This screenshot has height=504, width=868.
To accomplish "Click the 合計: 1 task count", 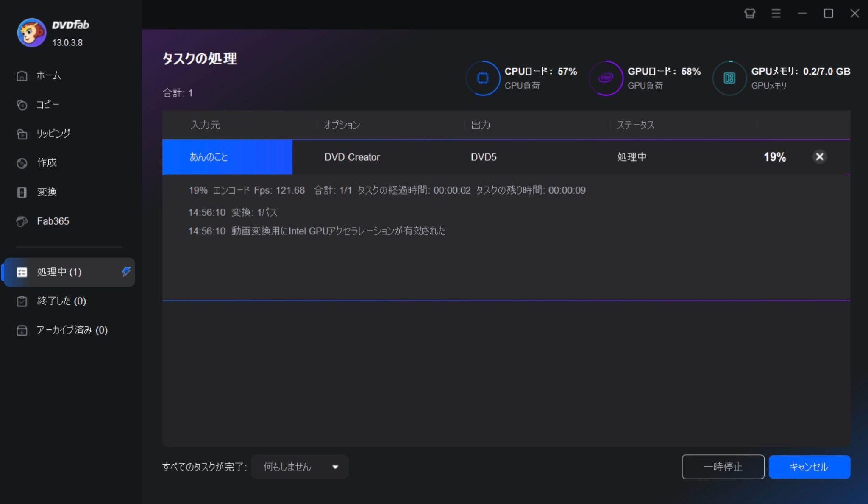I will (x=178, y=93).
